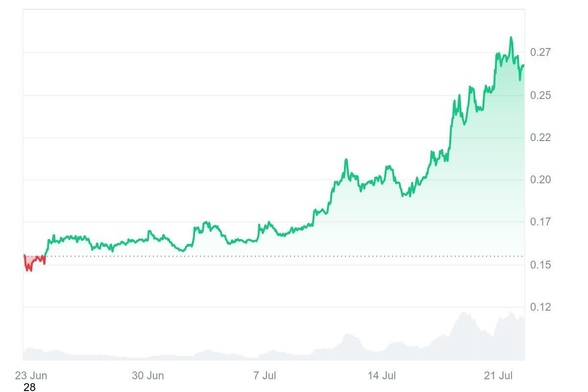
Task: Click the 0.12 price axis label
Action: click(540, 307)
